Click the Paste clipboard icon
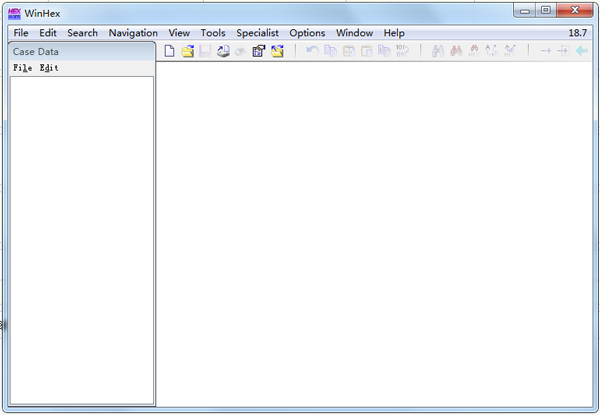Screen dimensions: 600x415 point(367,50)
